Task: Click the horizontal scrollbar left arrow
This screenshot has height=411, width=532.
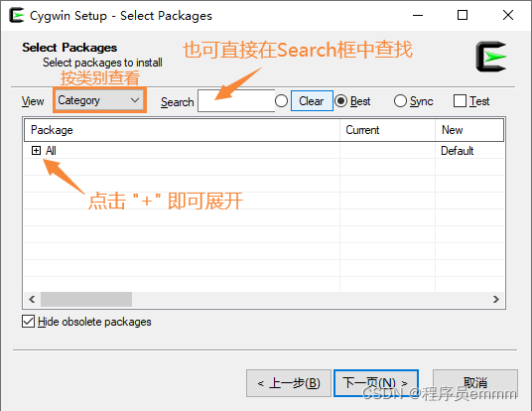Action: coord(32,299)
